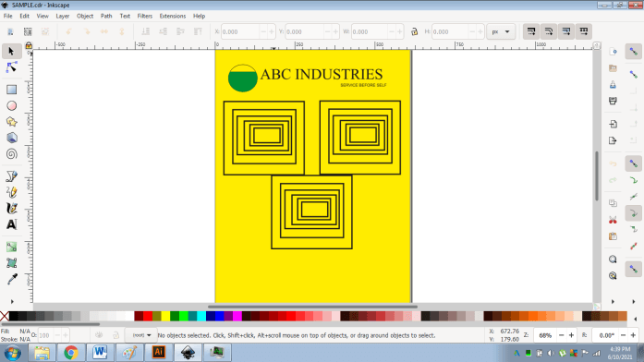644x362 pixels.
Task: Expand hidden toolbox tools arrow
Action: pos(12,302)
